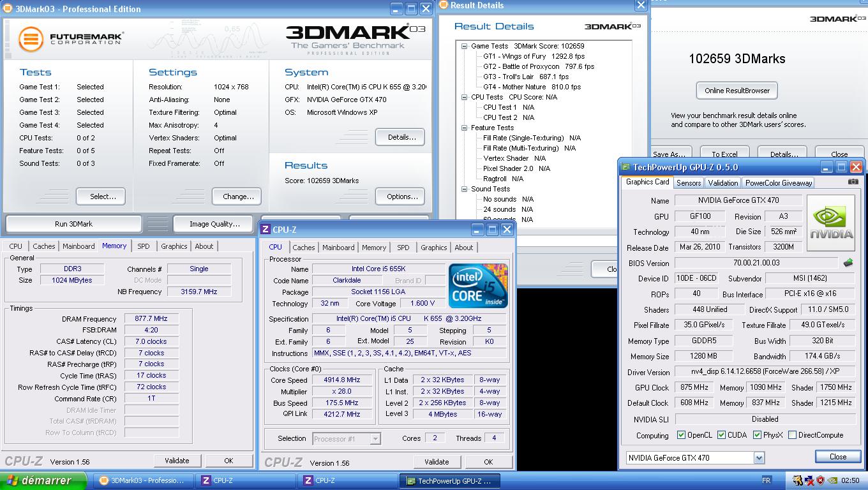Click the Intel Core i5 logo in CPU-Z
868x490 pixels.
(x=478, y=286)
